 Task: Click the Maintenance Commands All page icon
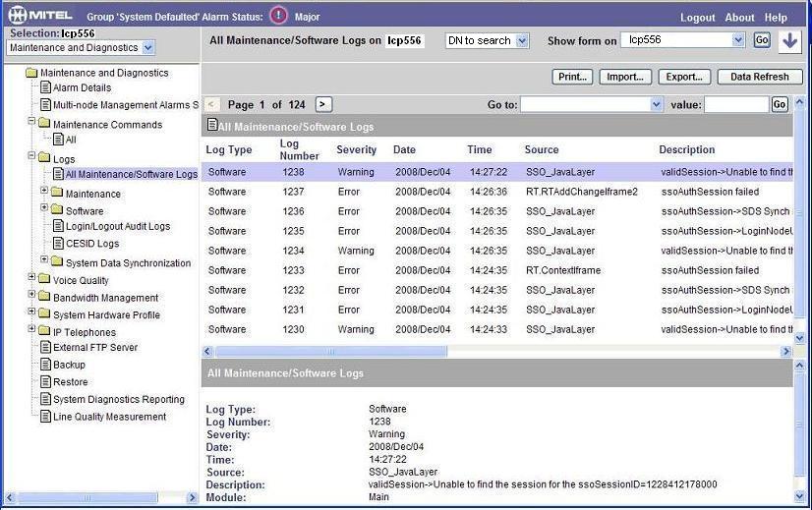(x=59, y=139)
